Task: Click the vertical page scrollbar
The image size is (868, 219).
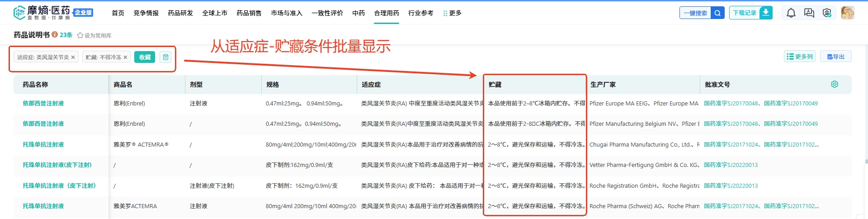Action: click(866, 162)
